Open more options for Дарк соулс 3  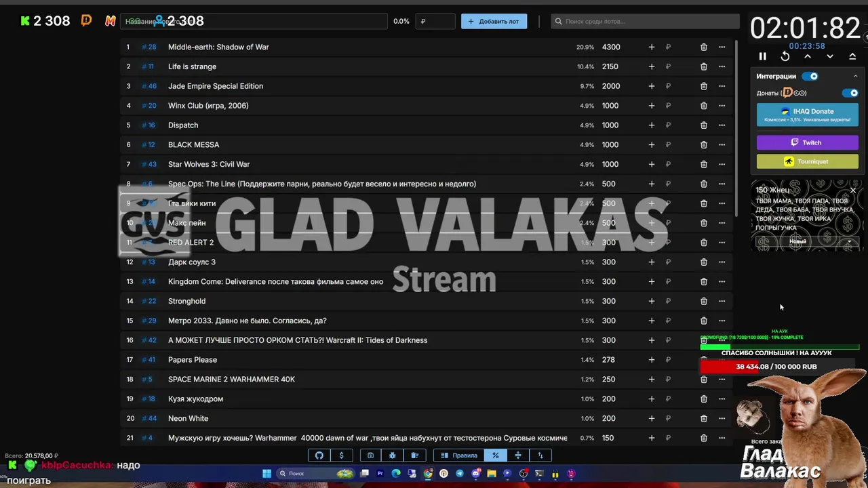722,262
